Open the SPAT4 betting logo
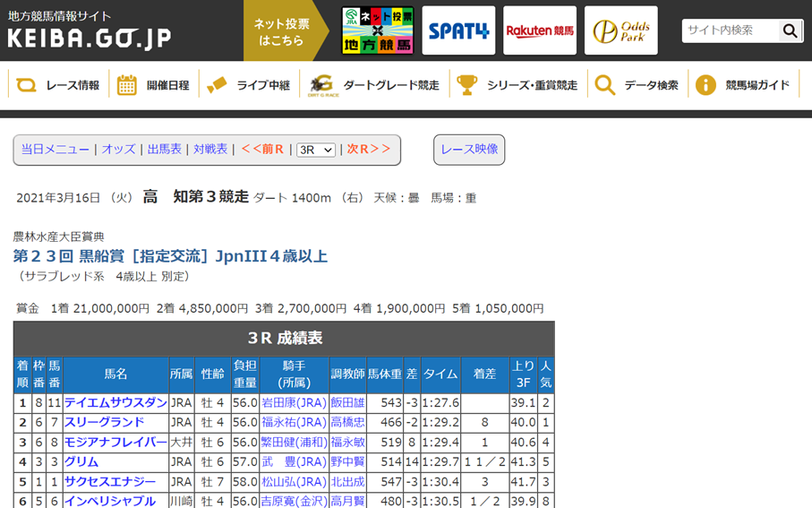 coord(458,30)
